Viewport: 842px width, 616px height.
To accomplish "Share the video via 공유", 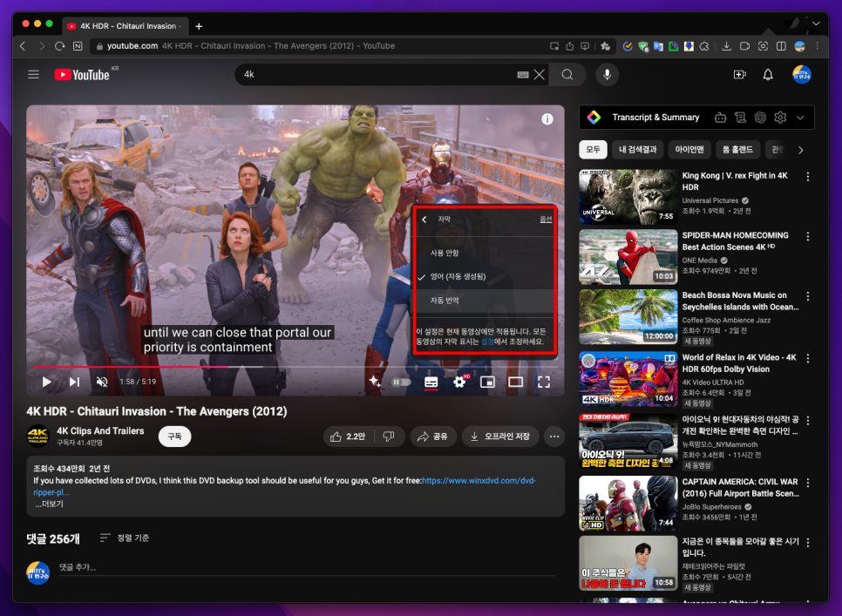I will pyautogui.click(x=433, y=437).
